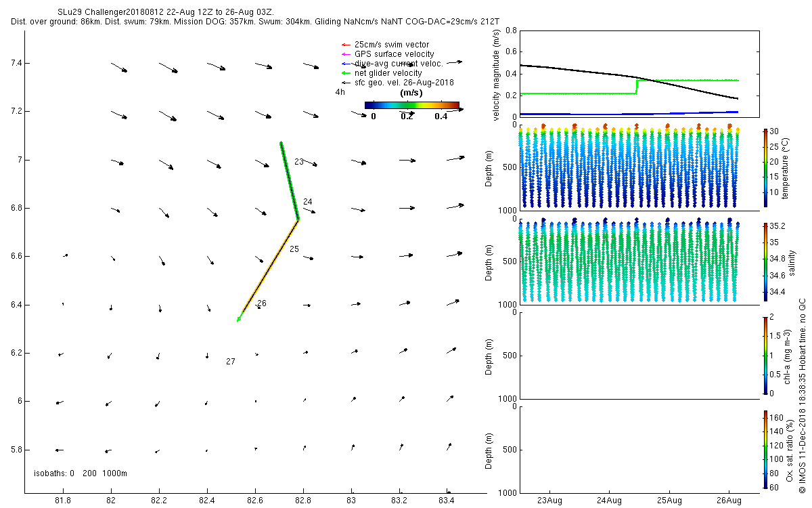
Task: Click the green arrowhead at glider track end
Action: click(239, 319)
